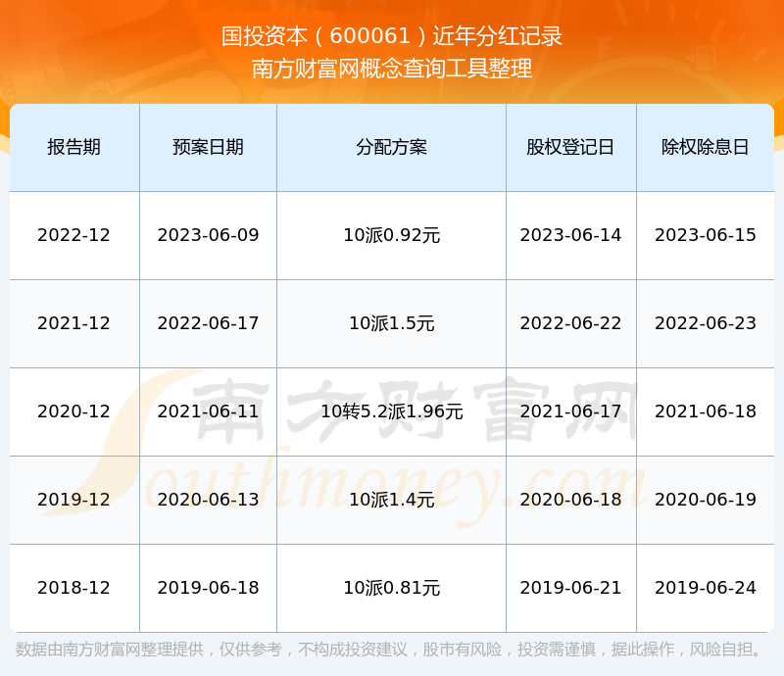Screen dimensions: 784x676
Task: Select the plan 10派0.92元
Action: click(391, 235)
